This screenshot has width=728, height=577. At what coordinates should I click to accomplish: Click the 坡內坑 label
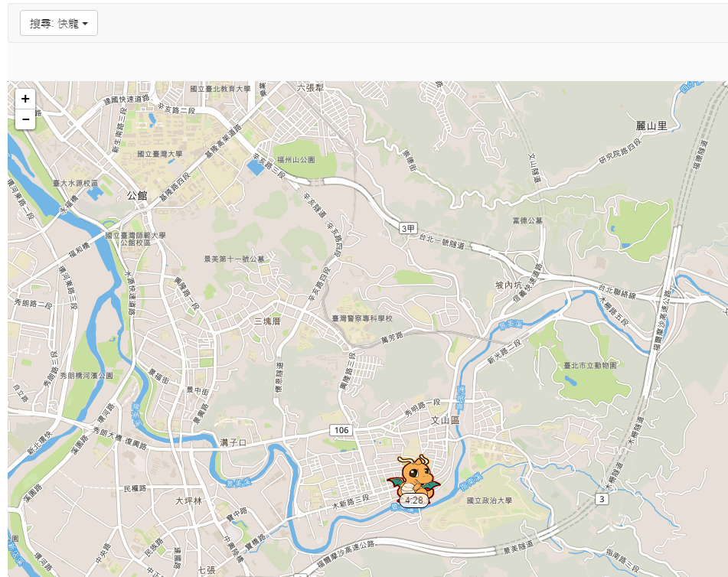(509, 285)
